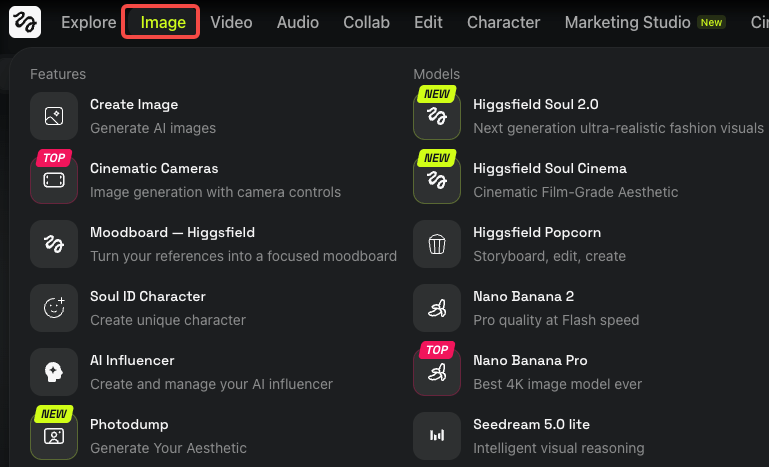Viewport: 769px width, 467px height.
Task: Click the Nano Banana 2 icon
Action: pyautogui.click(x=437, y=308)
